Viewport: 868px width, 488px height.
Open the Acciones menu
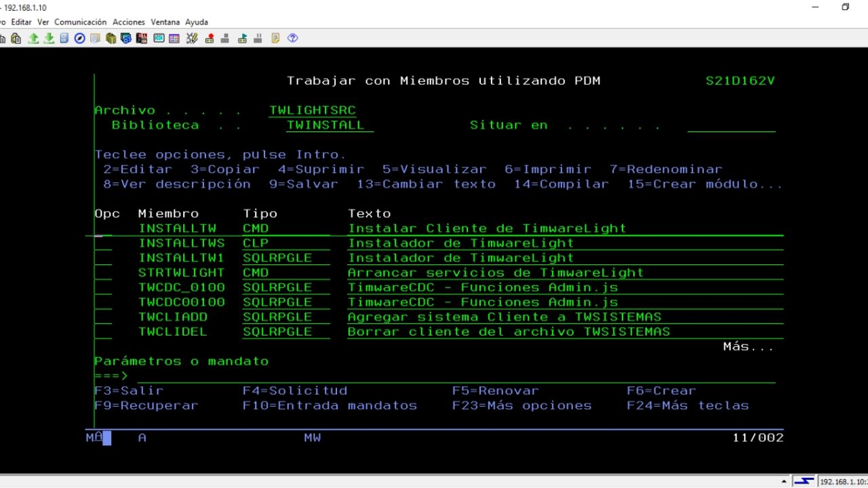[128, 22]
